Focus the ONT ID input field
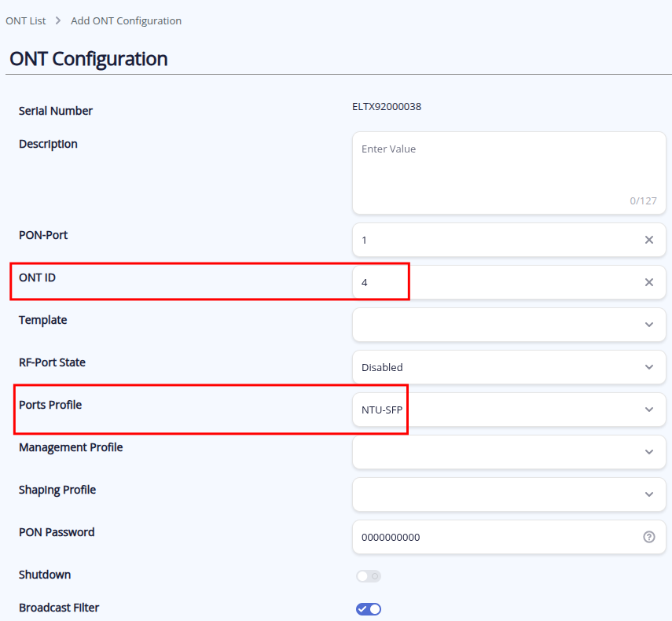672x621 pixels. pyautogui.click(x=495, y=282)
